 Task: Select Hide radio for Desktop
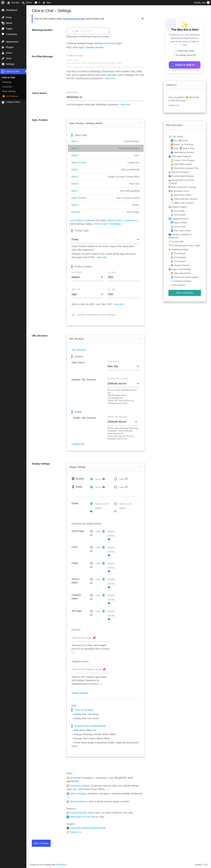[x=115, y=479]
